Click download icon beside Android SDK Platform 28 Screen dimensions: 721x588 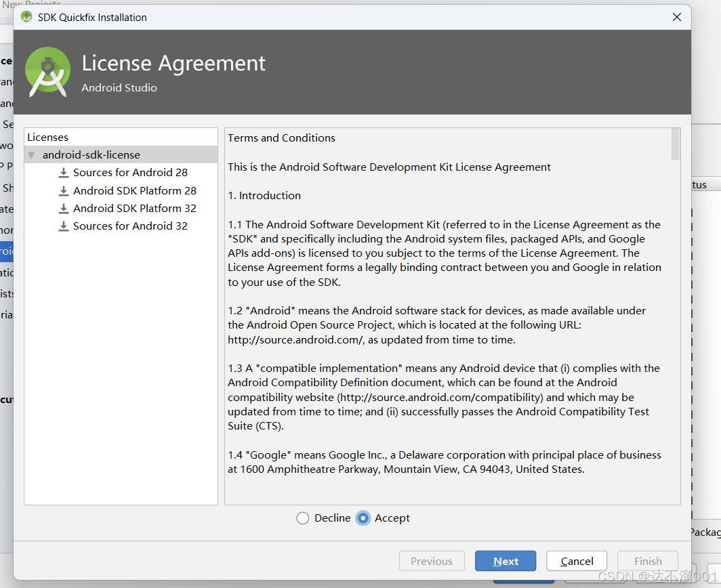pyautogui.click(x=64, y=190)
